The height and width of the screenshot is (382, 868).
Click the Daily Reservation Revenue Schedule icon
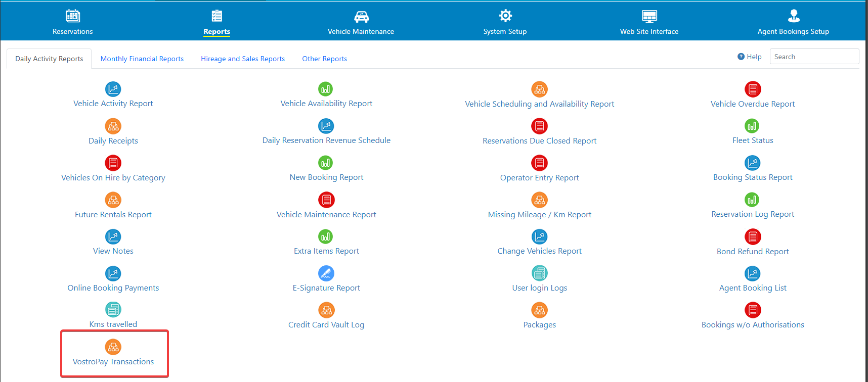click(326, 126)
